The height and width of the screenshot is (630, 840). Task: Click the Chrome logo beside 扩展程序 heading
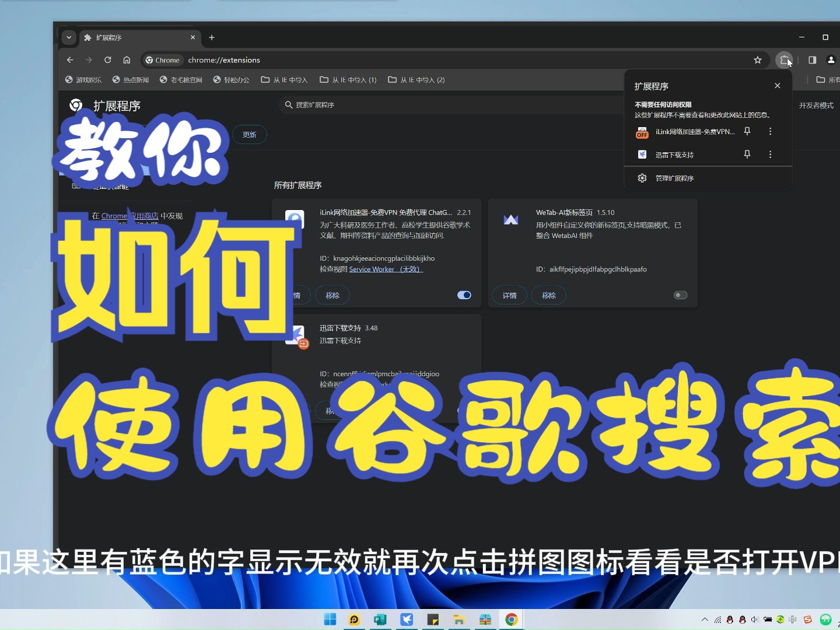76,105
